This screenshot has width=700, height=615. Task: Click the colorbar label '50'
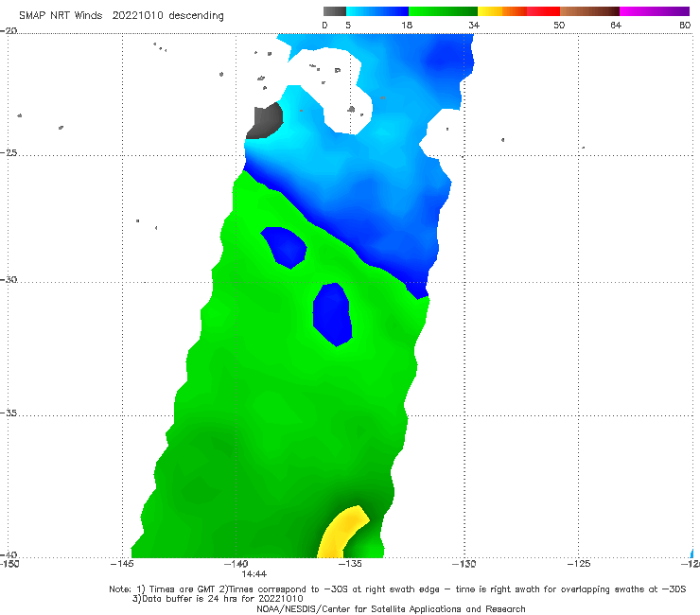click(x=559, y=25)
